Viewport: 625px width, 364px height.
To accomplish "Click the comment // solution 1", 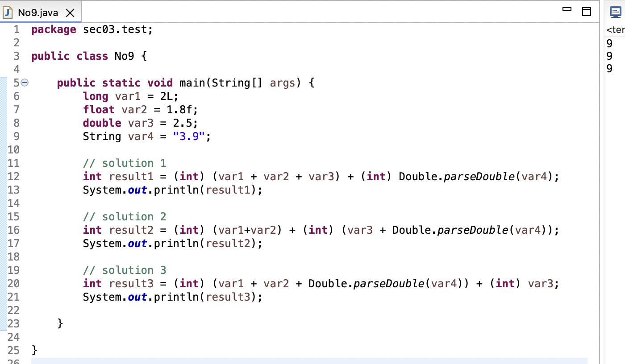I will tap(125, 163).
